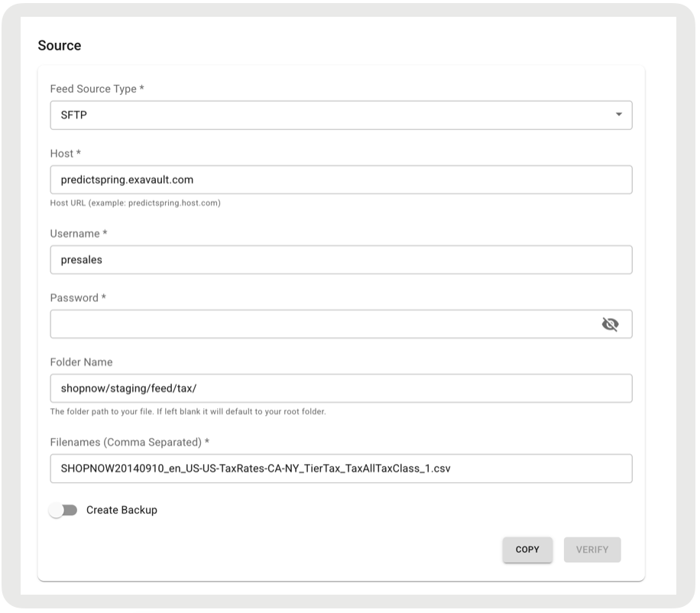The image size is (700, 613).
Task: Click the 'Host *' label
Action: [65, 154]
